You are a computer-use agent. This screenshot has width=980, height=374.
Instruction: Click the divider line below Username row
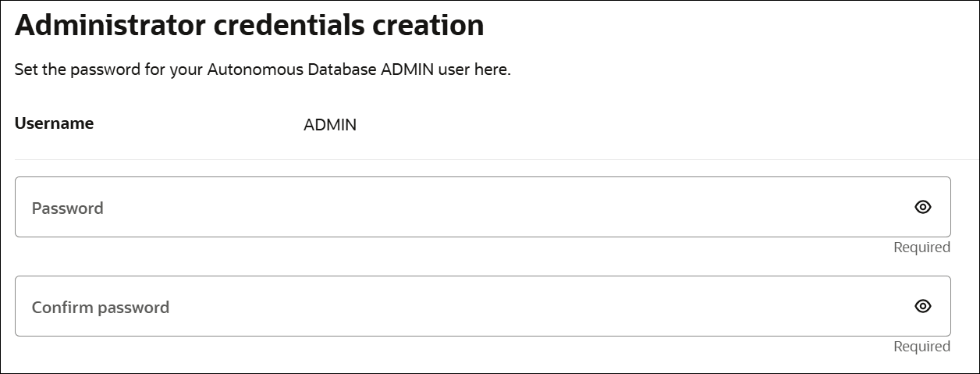490,160
